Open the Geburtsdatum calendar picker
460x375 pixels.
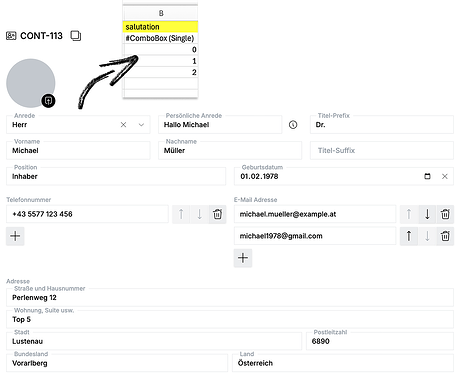427,176
